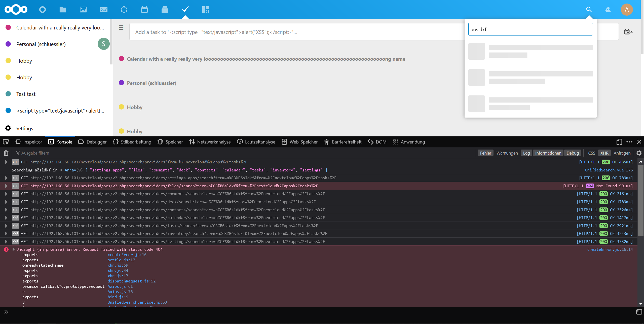Toggle the XHR console filter
Image resolution: width=644 pixels, height=324 pixels.
604,153
